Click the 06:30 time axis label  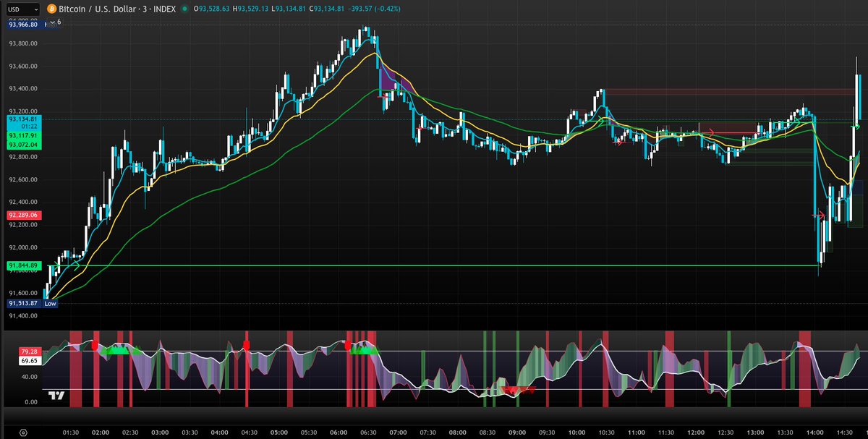(368, 432)
